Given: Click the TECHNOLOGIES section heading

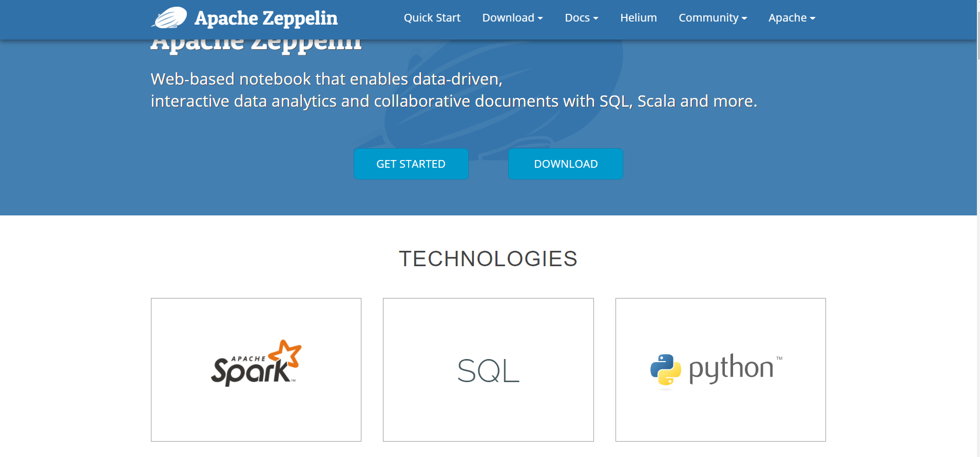Looking at the screenshot, I should click(488, 259).
